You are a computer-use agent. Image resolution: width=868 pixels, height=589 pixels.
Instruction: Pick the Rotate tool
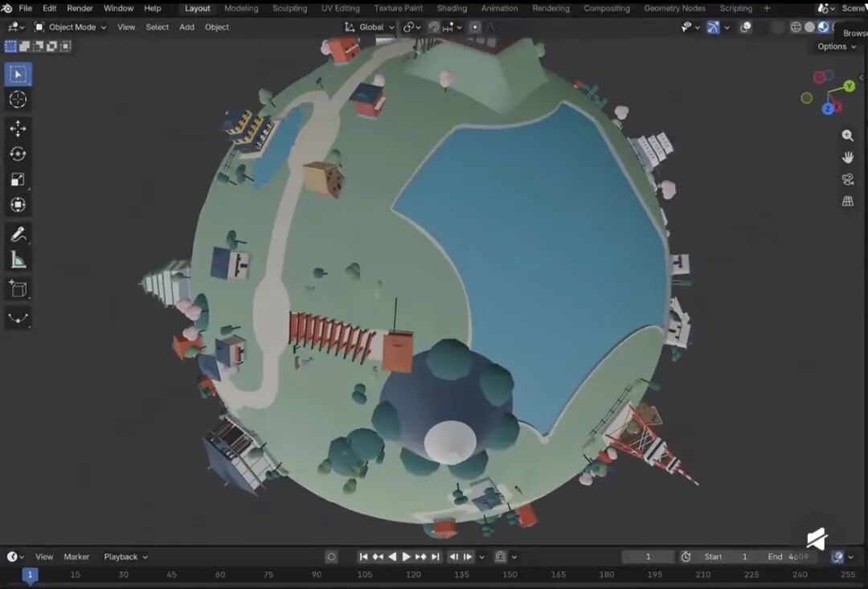(18, 154)
